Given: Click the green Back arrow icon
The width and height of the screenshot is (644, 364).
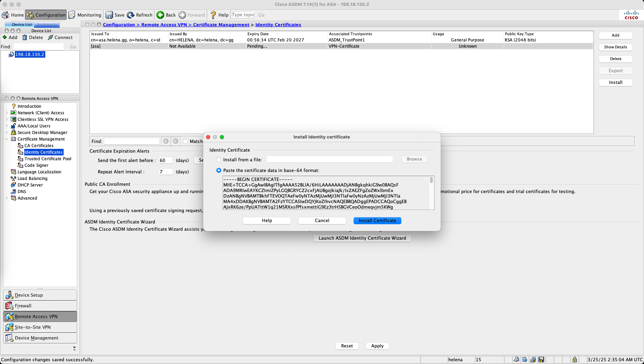Looking at the screenshot, I should point(160,15).
